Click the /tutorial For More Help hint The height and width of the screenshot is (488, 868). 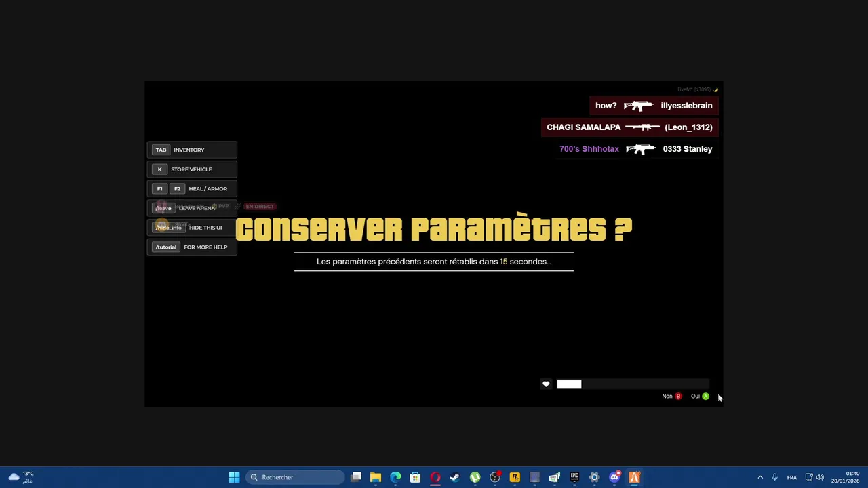click(x=192, y=247)
